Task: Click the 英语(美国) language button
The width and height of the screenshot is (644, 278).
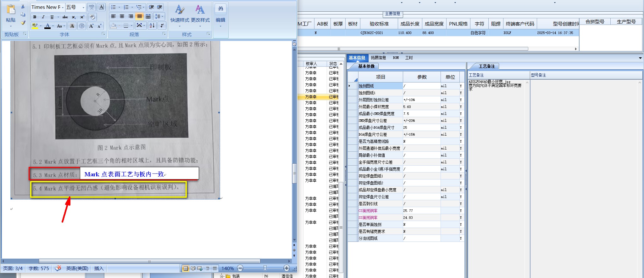Action: click(77, 268)
